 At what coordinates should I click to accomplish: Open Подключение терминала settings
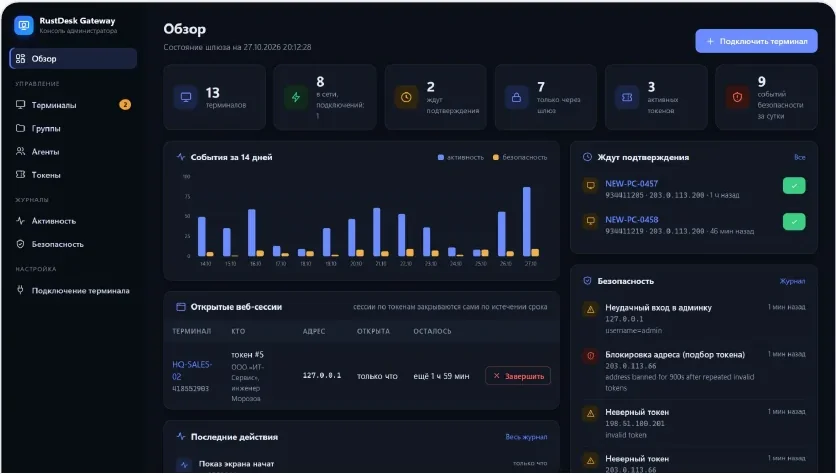(x=73, y=291)
